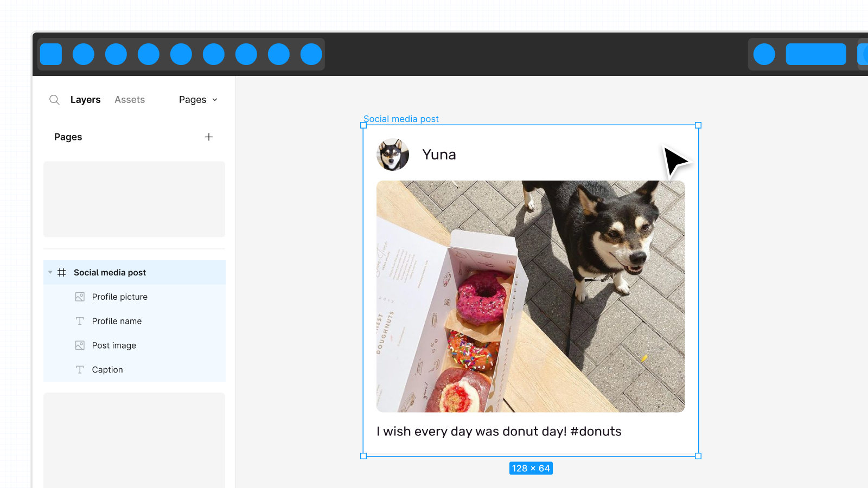Click the bottom-right selection handle of the frame
Image resolution: width=868 pixels, height=488 pixels.
tap(698, 456)
